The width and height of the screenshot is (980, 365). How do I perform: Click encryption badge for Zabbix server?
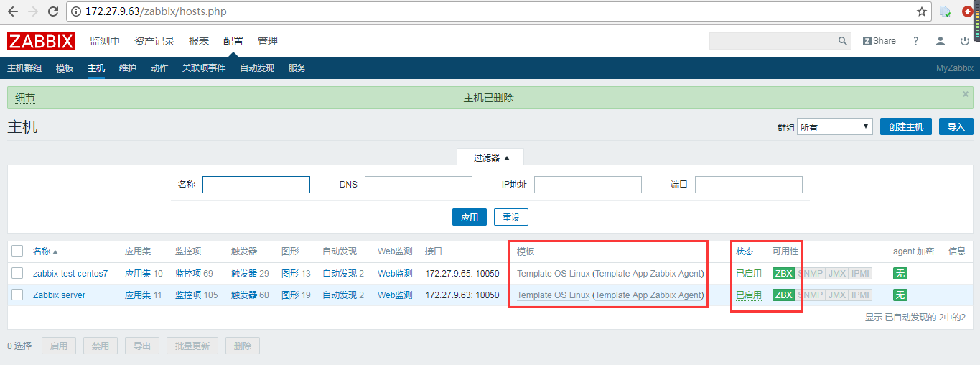pyautogui.click(x=900, y=295)
